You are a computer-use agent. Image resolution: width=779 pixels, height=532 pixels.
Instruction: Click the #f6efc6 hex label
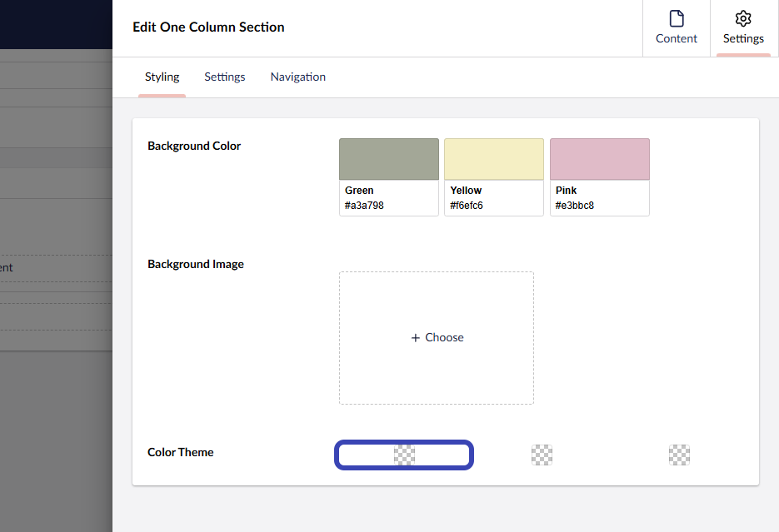pos(467,206)
